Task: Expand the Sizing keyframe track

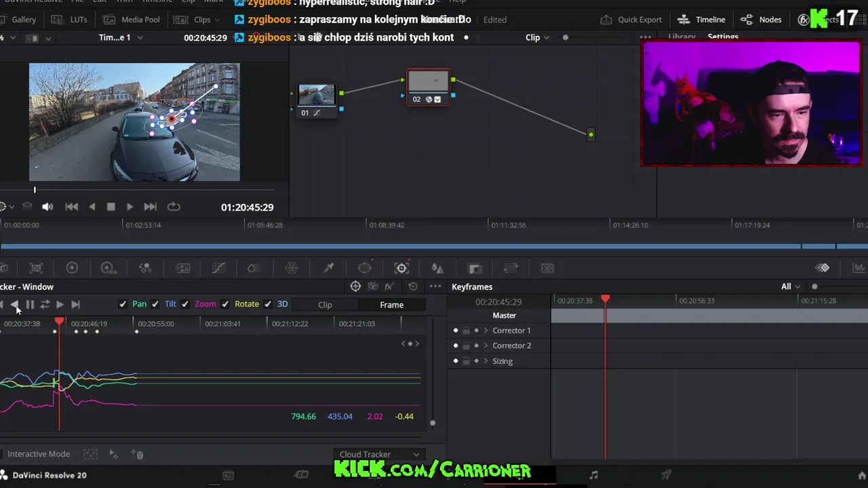Action: point(486,361)
